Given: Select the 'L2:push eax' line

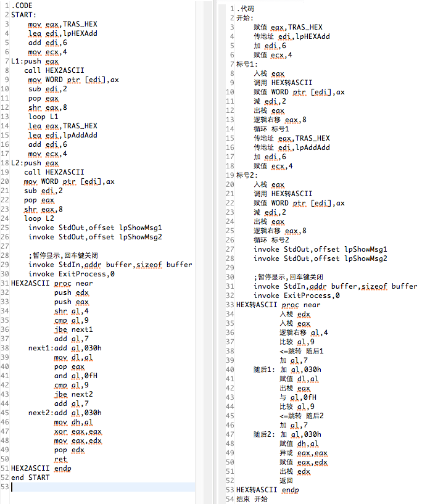Looking at the screenshot, I should [35, 163].
